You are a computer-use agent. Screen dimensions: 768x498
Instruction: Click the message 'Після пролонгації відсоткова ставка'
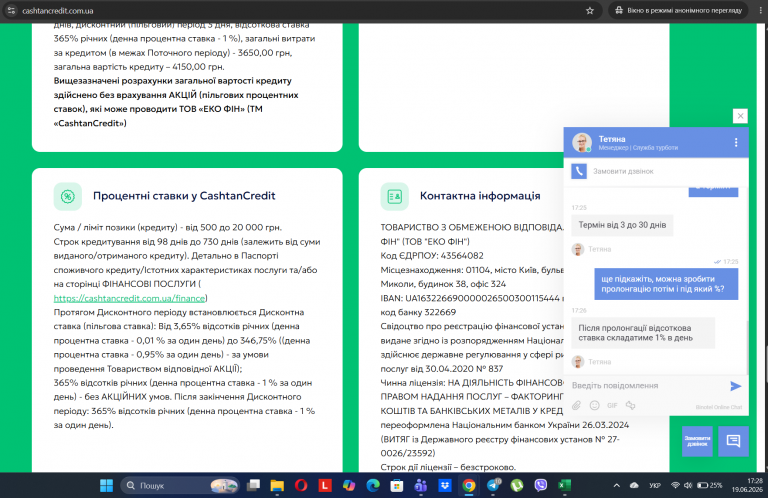pos(643,333)
